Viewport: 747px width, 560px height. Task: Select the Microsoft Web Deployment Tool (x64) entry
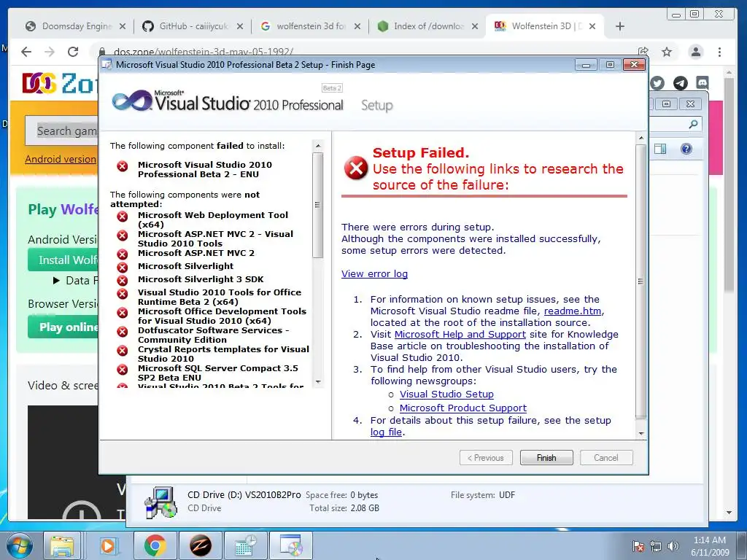tap(212, 220)
